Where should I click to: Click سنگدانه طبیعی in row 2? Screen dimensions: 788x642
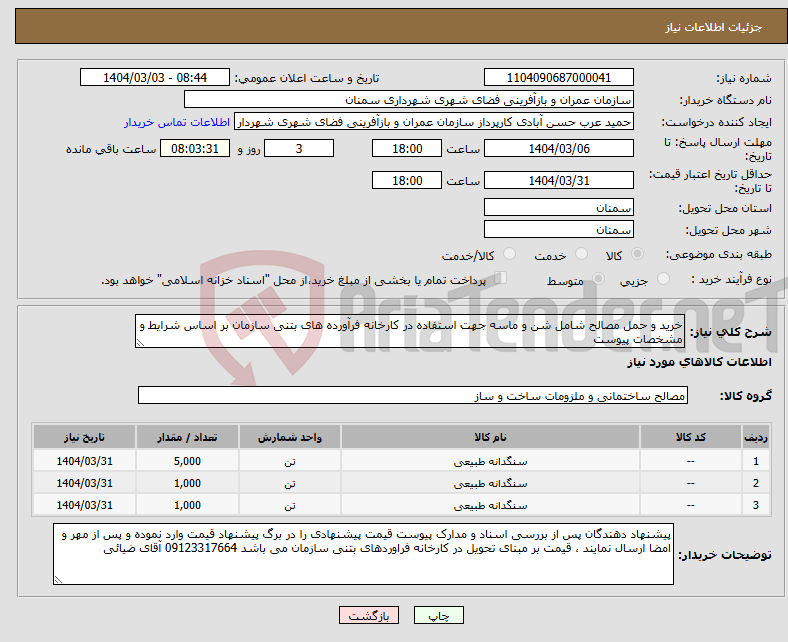[x=490, y=483]
